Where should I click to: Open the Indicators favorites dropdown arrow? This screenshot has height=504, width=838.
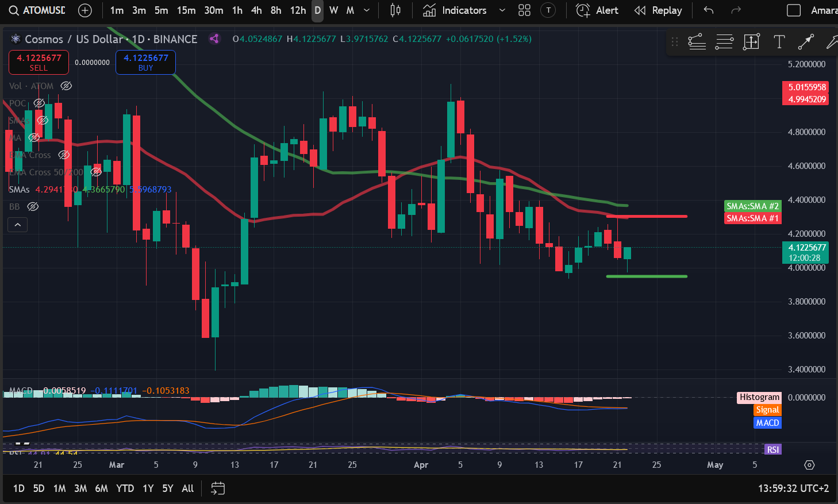[x=502, y=10]
